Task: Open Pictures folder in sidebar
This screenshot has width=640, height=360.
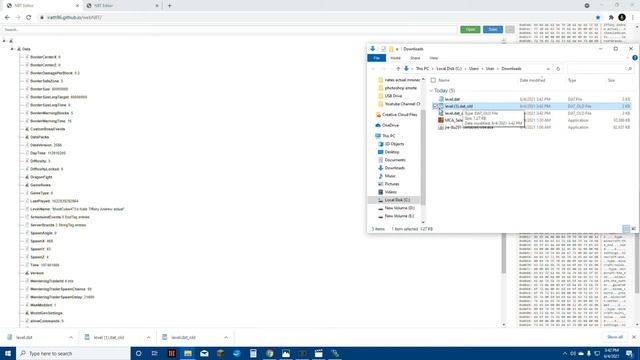Action: click(388, 184)
